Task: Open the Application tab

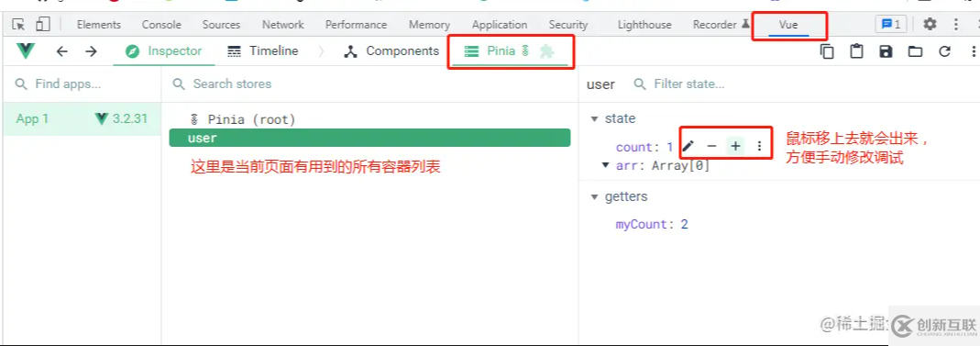Action: point(500,25)
